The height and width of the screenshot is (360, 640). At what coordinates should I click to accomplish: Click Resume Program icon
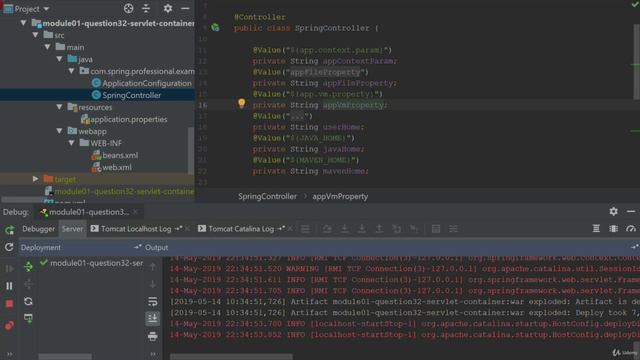pos(9,268)
